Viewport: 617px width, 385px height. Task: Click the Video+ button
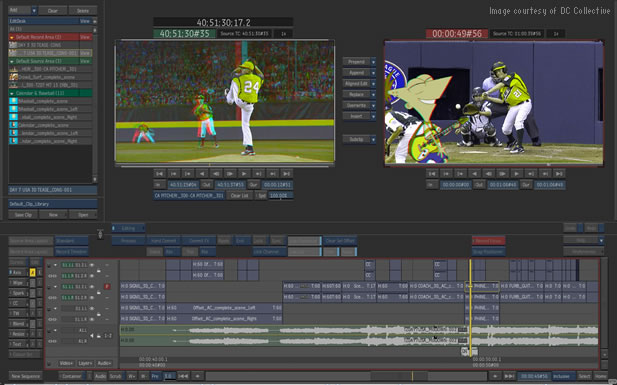66,363
